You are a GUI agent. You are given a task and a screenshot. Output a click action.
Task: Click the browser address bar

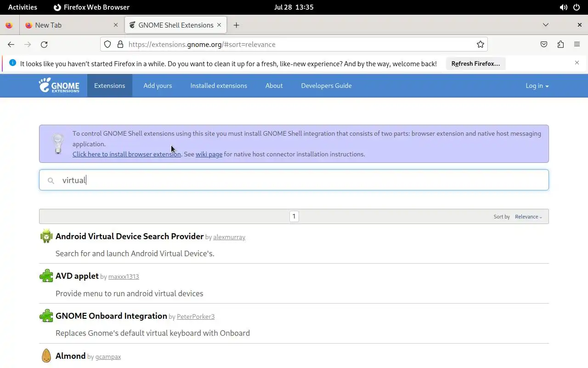294,45
